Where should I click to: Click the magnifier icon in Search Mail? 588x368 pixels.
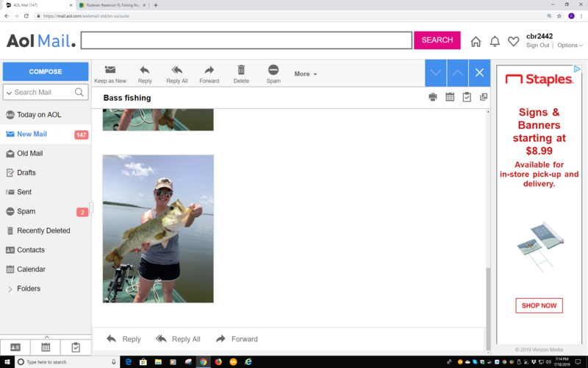coord(79,93)
